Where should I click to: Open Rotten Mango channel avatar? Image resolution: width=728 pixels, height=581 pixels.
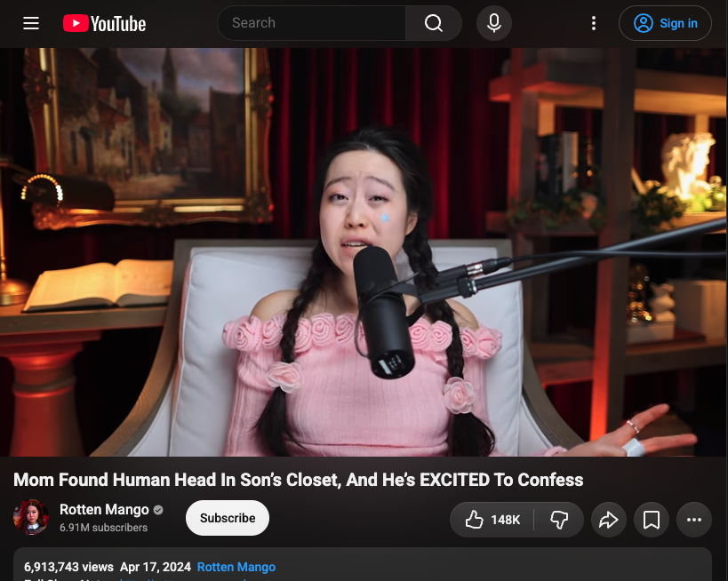[x=31, y=517]
